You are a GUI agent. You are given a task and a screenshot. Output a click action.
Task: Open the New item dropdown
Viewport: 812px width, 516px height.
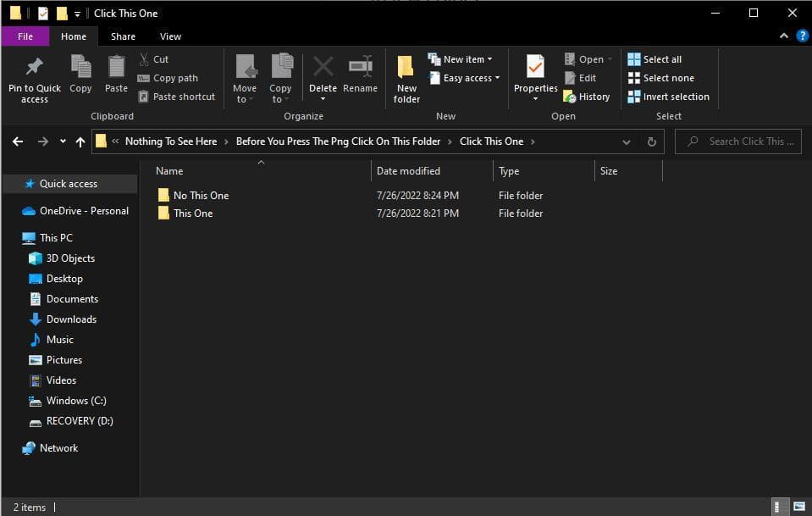tap(461, 59)
